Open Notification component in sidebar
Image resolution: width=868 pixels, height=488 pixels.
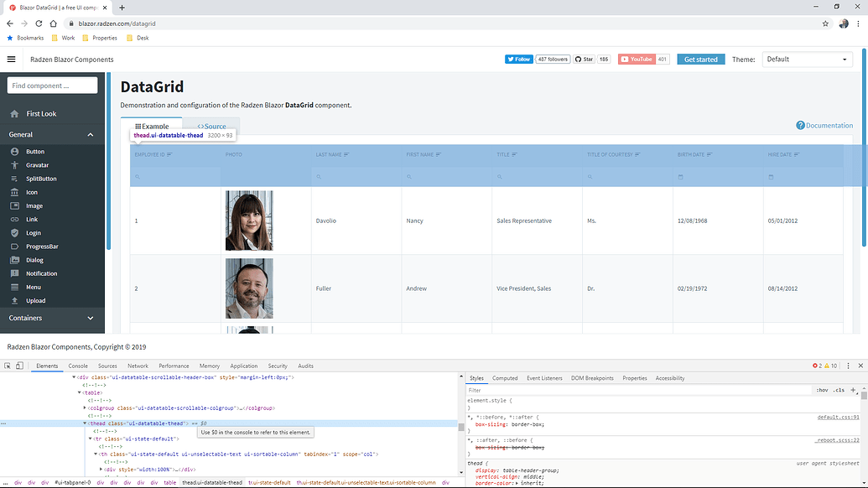tap(41, 274)
